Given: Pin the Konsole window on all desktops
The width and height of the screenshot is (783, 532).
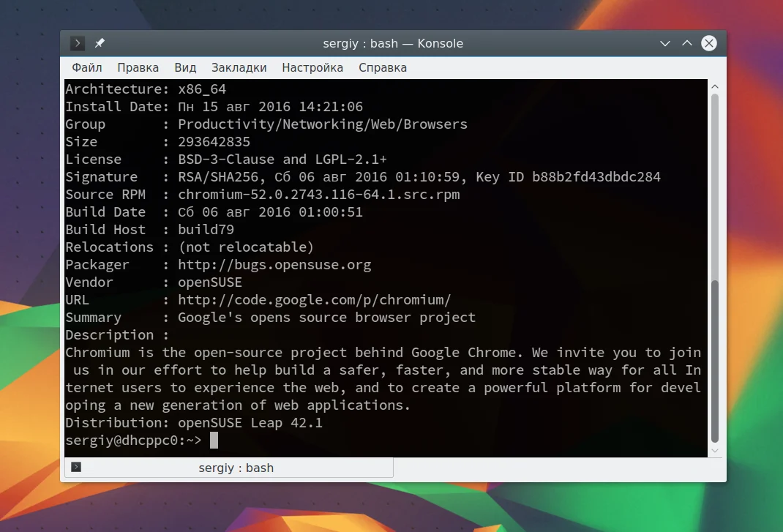Looking at the screenshot, I should pos(100,43).
